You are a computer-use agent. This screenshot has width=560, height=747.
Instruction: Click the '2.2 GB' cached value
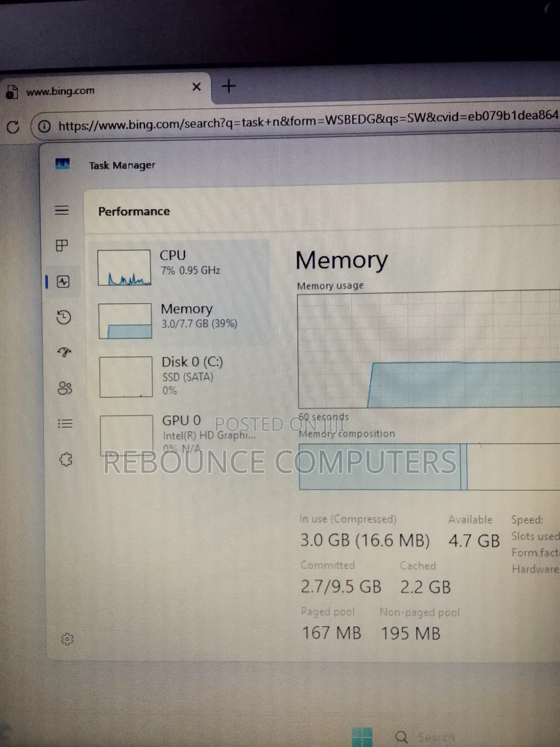[x=426, y=587]
